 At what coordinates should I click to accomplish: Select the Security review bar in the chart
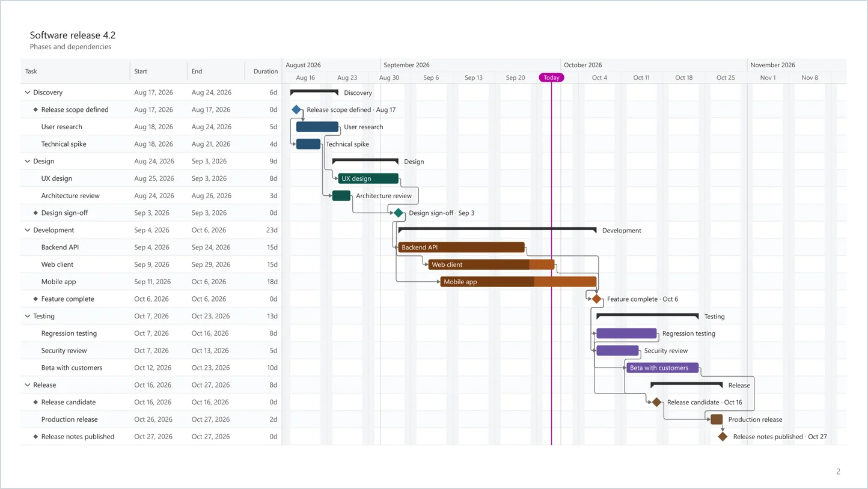[617, 351]
